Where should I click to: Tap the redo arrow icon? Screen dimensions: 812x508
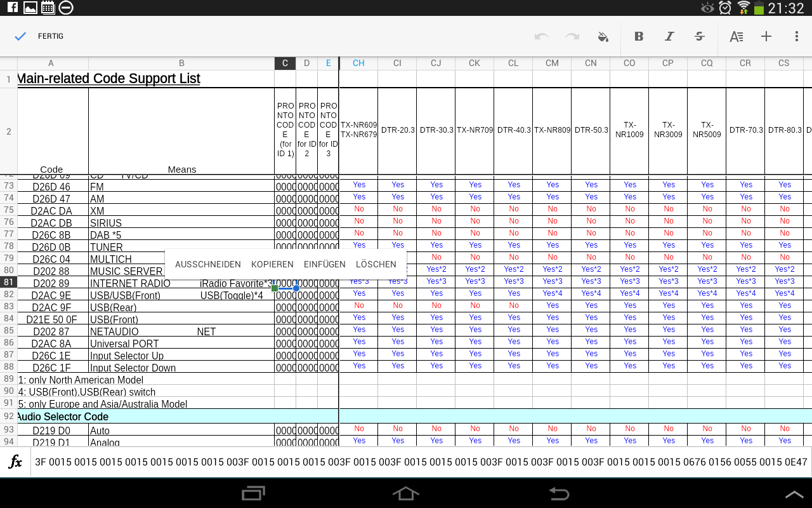572,37
